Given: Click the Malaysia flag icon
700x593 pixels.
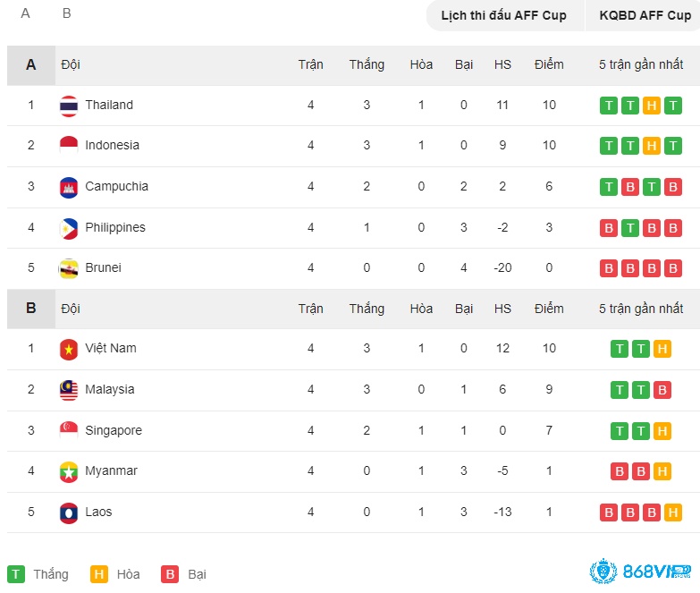Looking at the screenshot, I should point(69,390).
